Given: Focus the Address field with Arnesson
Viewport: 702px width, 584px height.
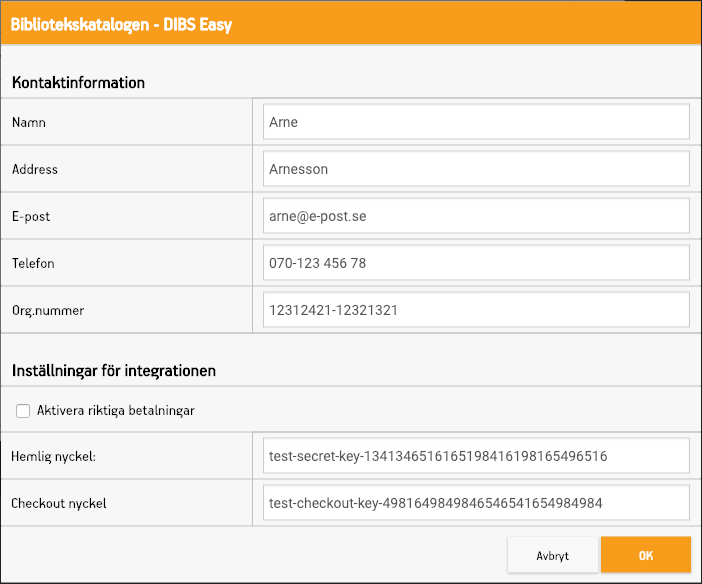Looking at the screenshot, I should 476,169.
